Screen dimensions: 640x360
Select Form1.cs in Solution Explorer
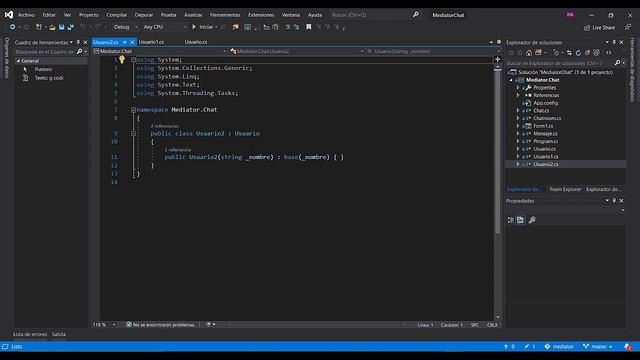(x=543, y=126)
